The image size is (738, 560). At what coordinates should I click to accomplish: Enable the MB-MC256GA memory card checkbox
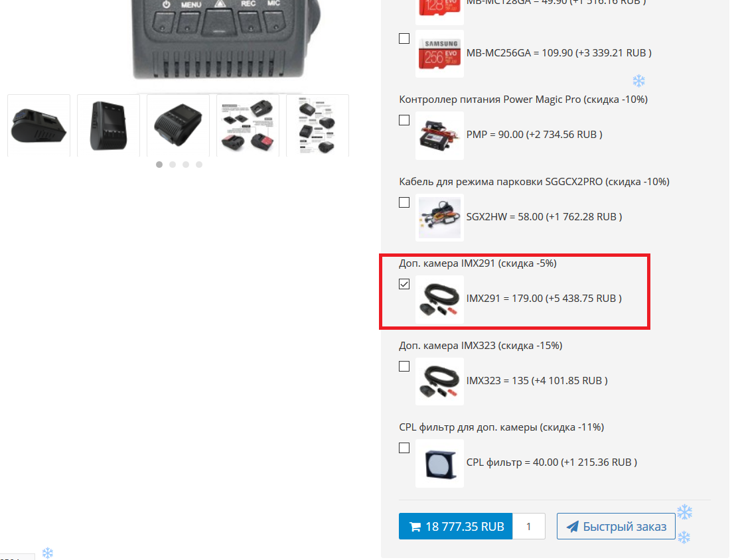(x=404, y=38)
